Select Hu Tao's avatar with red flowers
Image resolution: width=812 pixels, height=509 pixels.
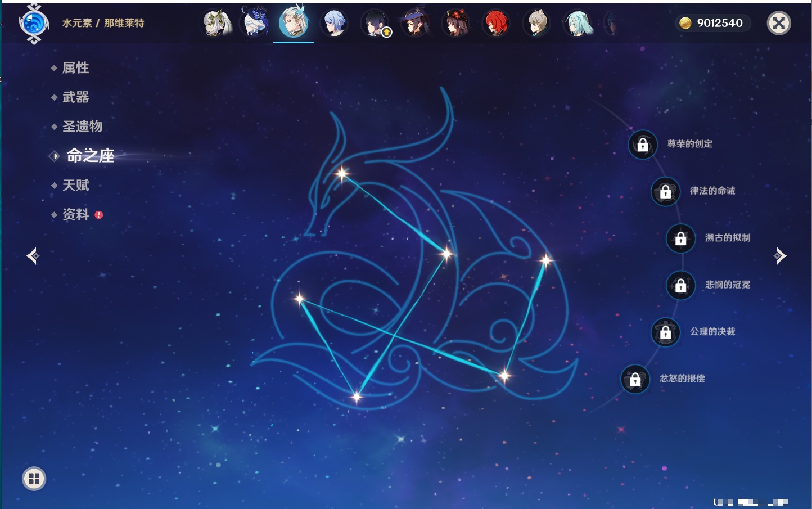(x=455, y=24)
